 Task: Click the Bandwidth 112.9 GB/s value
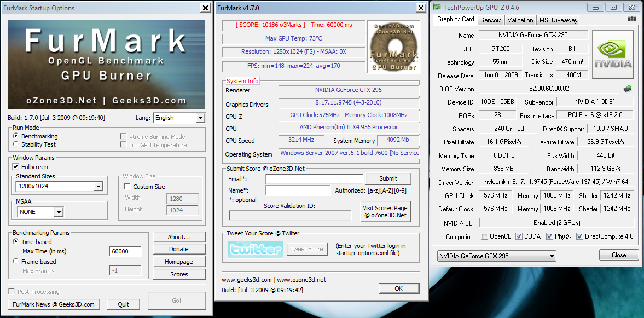coord(605,169)
